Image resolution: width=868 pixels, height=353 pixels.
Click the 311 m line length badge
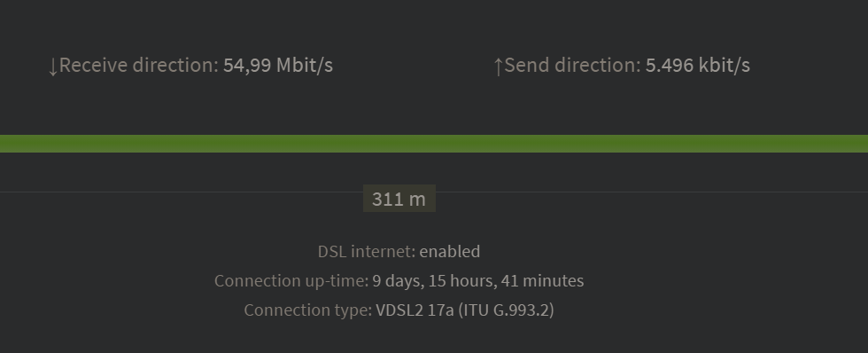click(x=399, y=199)
